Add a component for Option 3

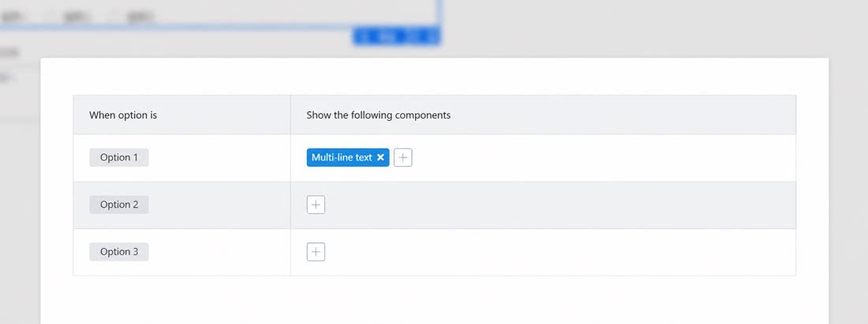316,252
